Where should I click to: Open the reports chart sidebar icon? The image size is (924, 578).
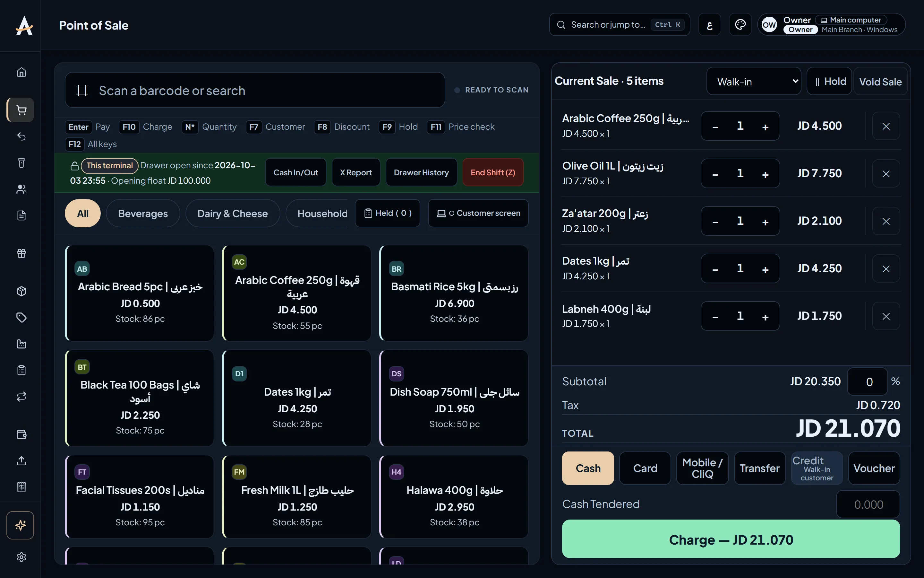click(x=21, y=344)
